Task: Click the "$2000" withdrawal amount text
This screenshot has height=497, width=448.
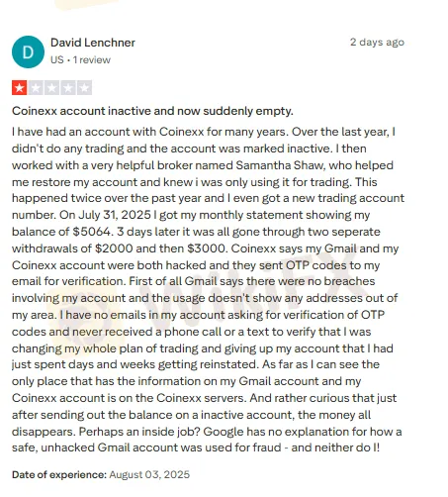Action: click(x=114, y=248)
